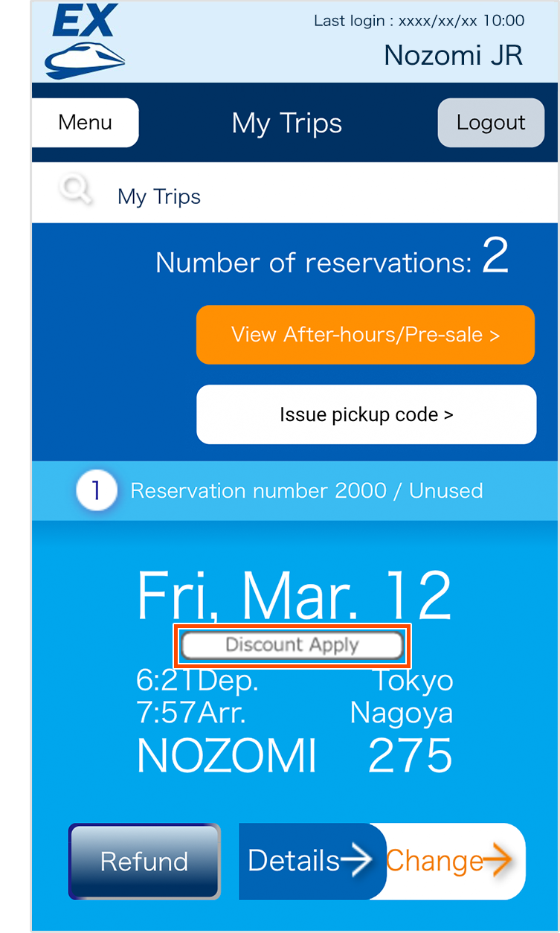Click the Tokyo departure station

tap(413, 680)
